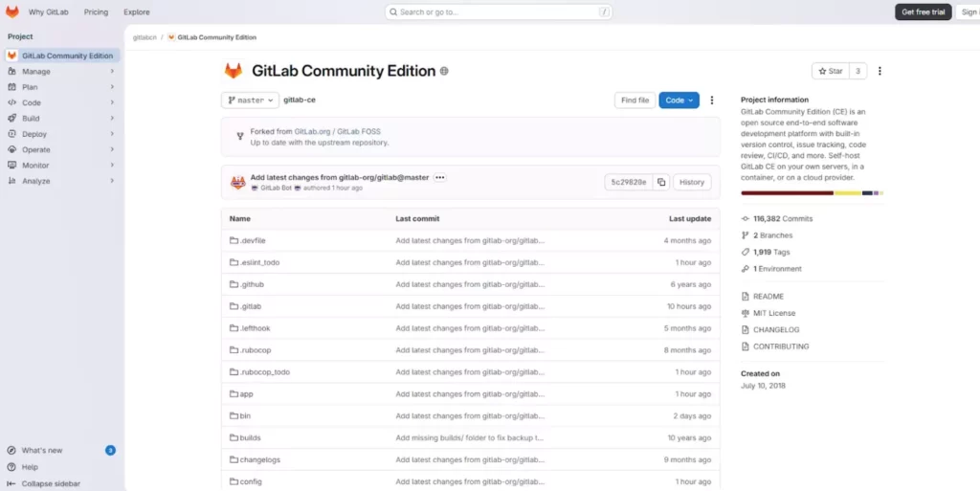Open the .eslint_todo folder icon
Viewport: 980px width, 491px height.
click(x=234, y=262)
